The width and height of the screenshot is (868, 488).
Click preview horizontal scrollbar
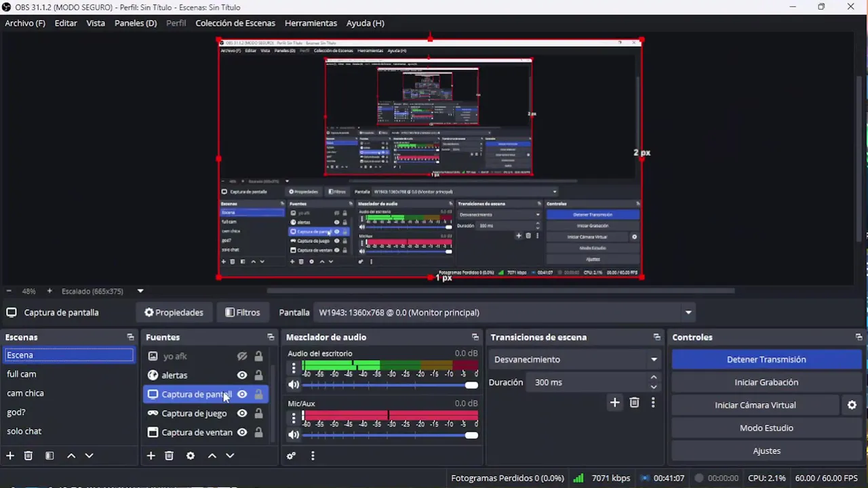point(500,291)
